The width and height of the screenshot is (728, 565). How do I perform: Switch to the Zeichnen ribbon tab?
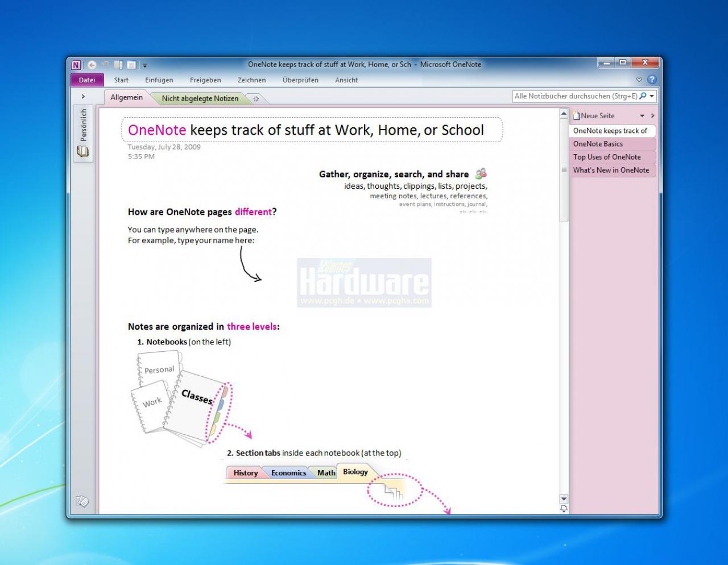tap(251, 80)
